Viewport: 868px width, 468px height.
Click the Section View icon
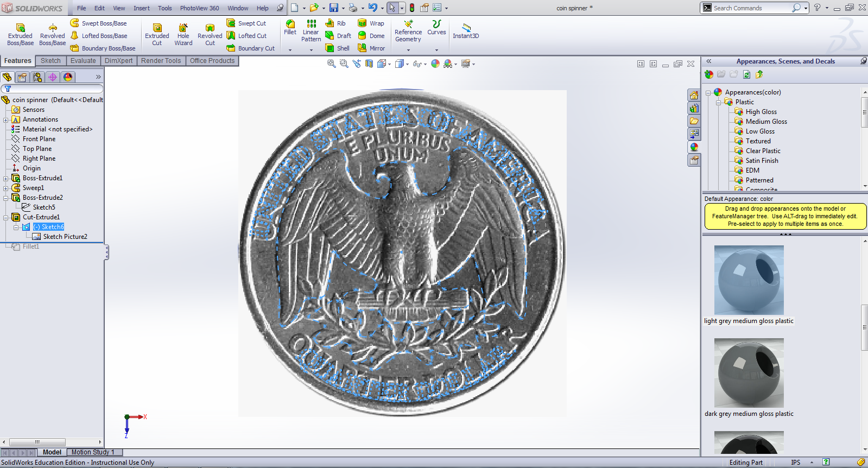click(x=369, y=64)
